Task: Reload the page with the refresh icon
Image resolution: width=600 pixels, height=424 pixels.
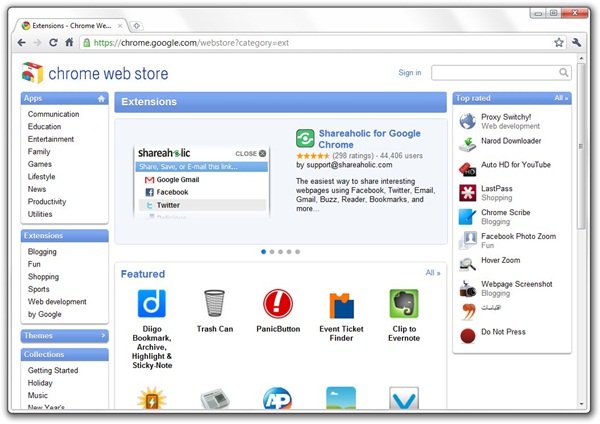Action: pos(53,42)
